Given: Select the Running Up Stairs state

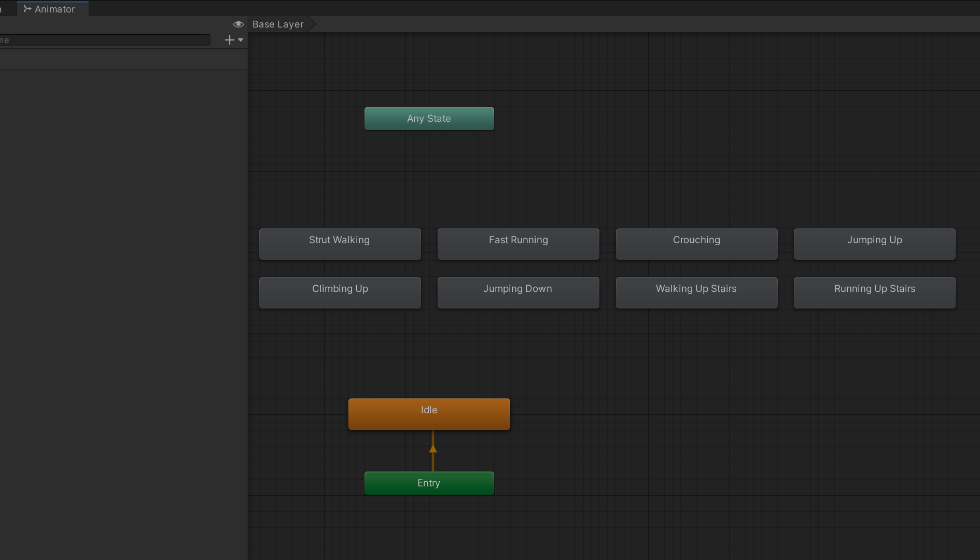Looking at the screenshot, I should point(874,292).
